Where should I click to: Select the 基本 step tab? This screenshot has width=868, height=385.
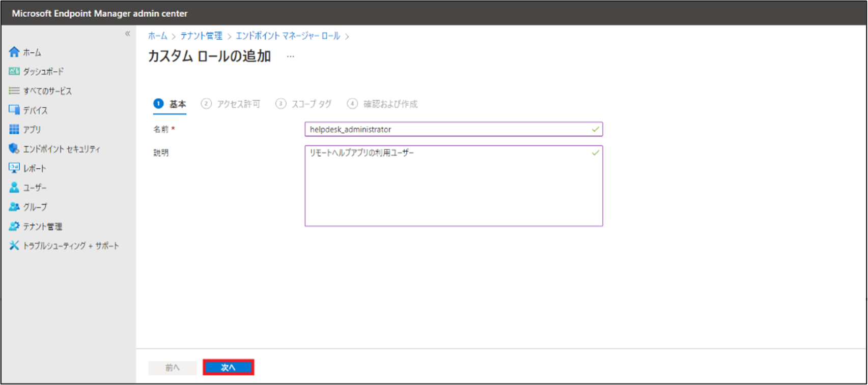click(170, 104)
